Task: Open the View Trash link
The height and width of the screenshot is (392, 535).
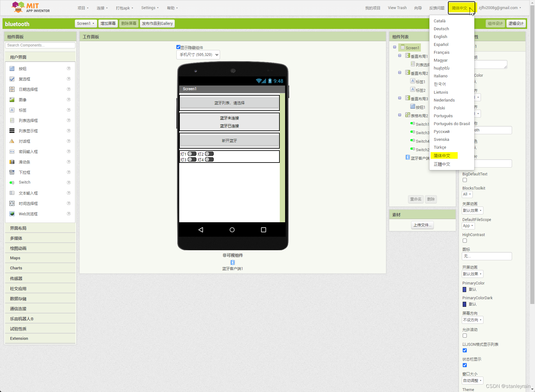Action: click(x=397, y=8)
